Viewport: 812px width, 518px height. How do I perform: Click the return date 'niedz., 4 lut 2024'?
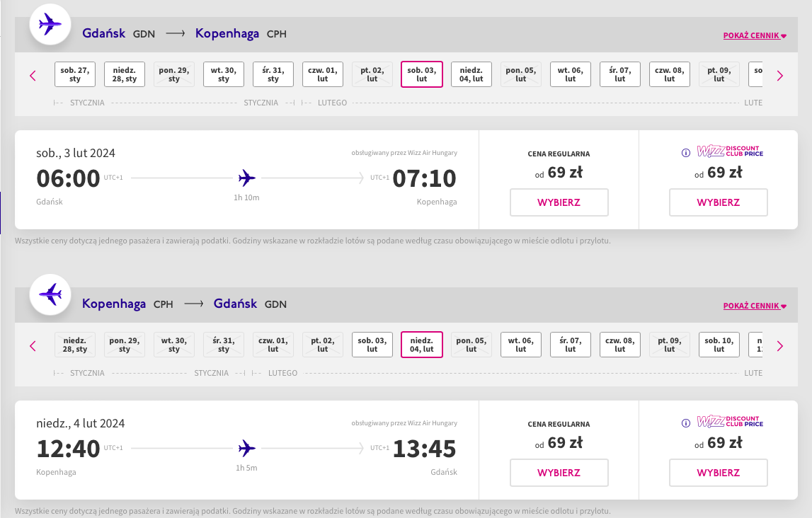[80, 423]
